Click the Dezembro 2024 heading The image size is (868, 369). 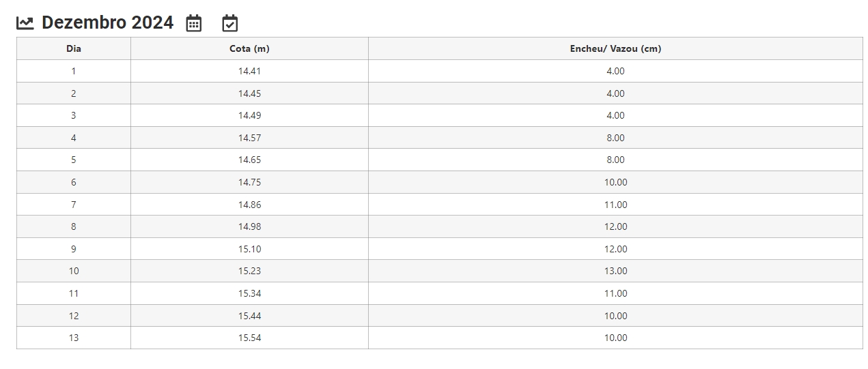tap(107, 23)
